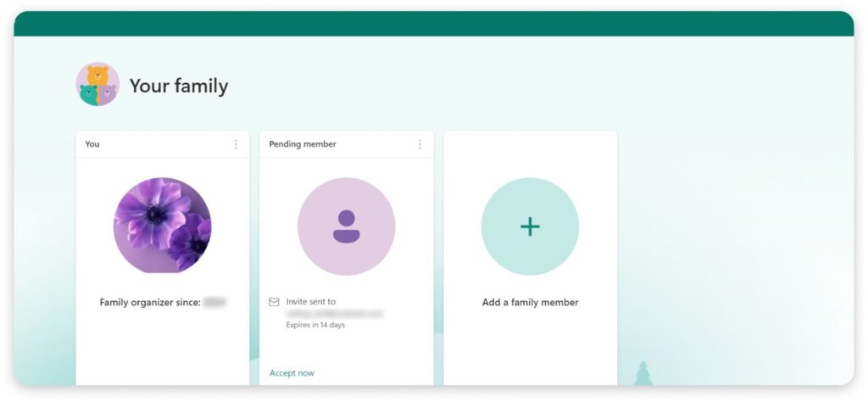
Task: Select the Add a family member label
Action: point(530,302)
